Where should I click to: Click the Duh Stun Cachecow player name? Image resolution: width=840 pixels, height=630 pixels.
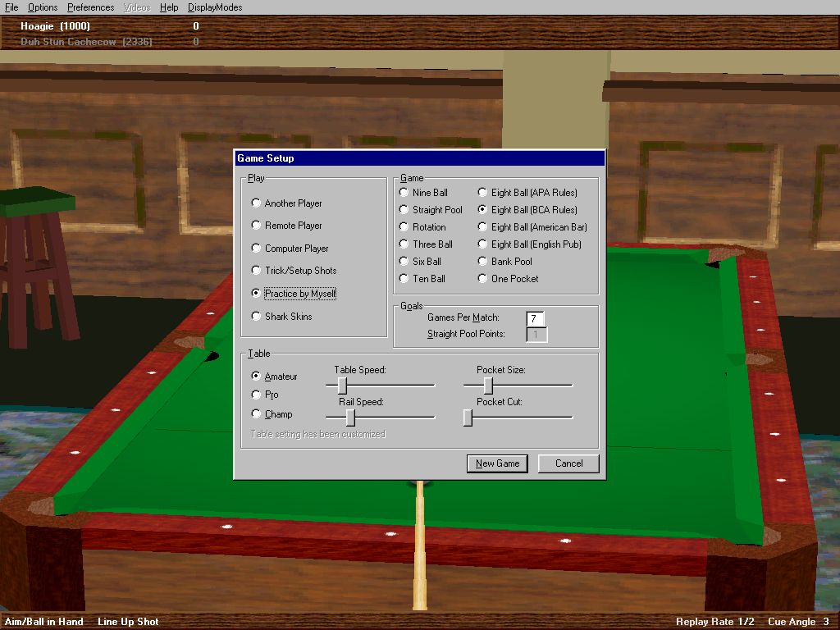click(x=86, y=41)
